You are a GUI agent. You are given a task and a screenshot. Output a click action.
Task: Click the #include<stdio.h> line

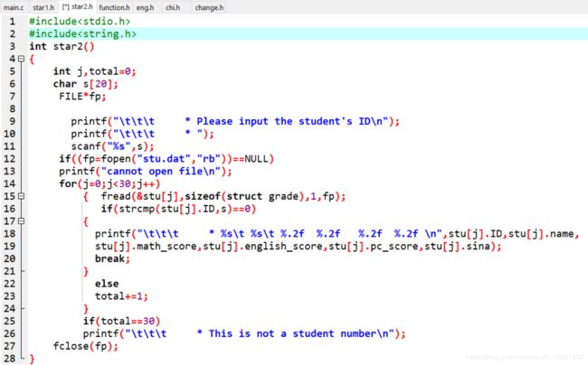tap(80, 22)
